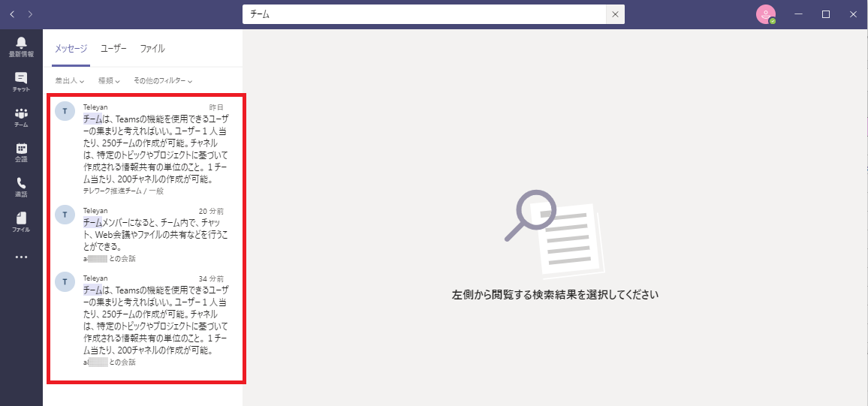The image size is (868, 406).
Task: Go forward with the right arrow
Action: [x=30, y=14]
